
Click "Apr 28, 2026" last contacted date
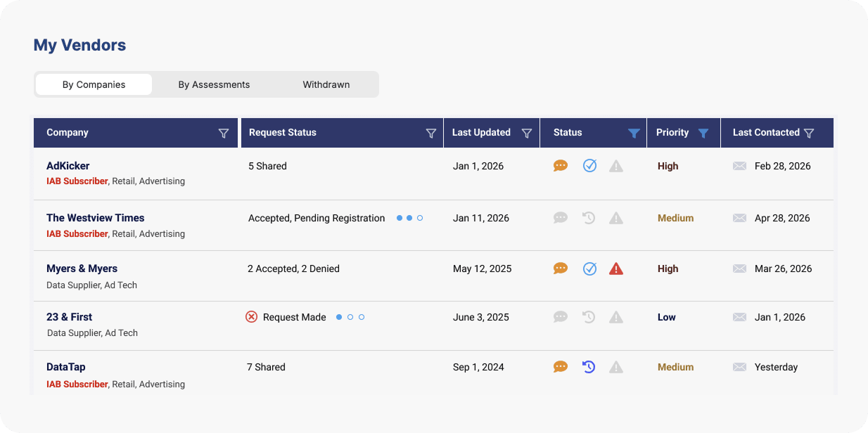(x=782, y=218)
